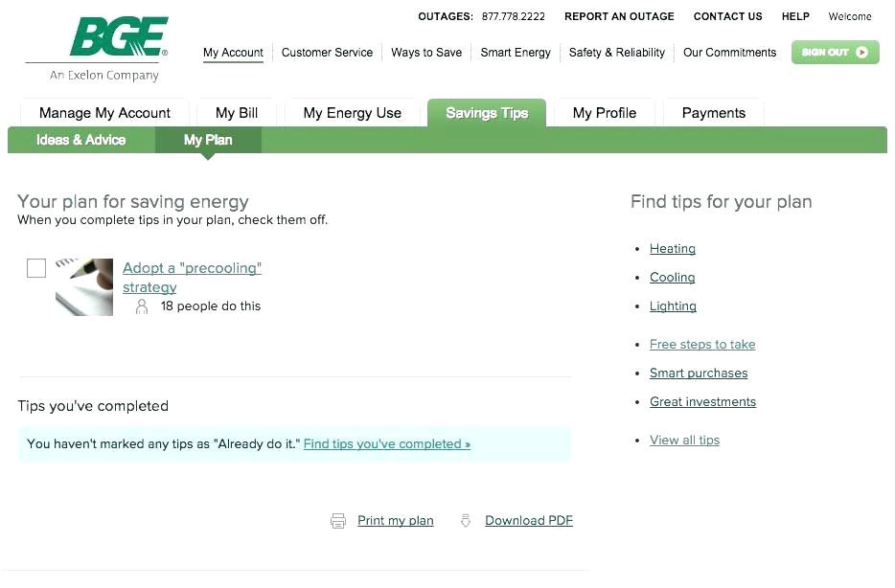Open the precooling tip thumbnail image

point(84,286)
